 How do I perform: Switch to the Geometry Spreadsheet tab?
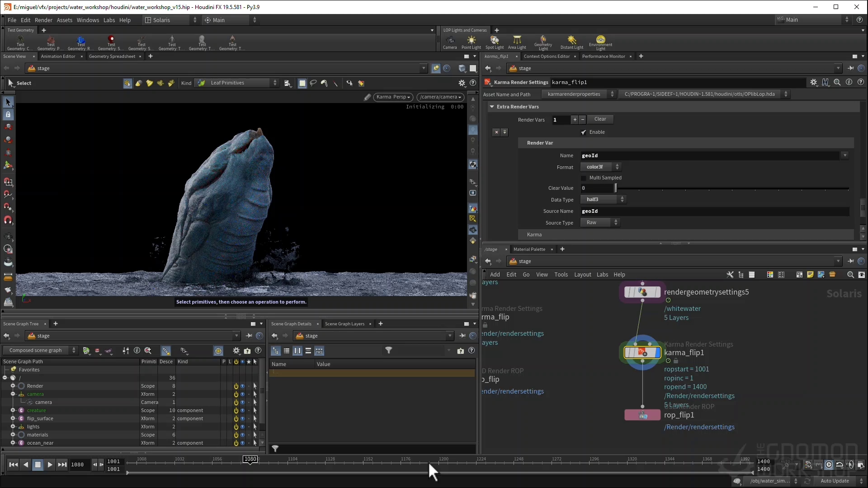[112, 56]
